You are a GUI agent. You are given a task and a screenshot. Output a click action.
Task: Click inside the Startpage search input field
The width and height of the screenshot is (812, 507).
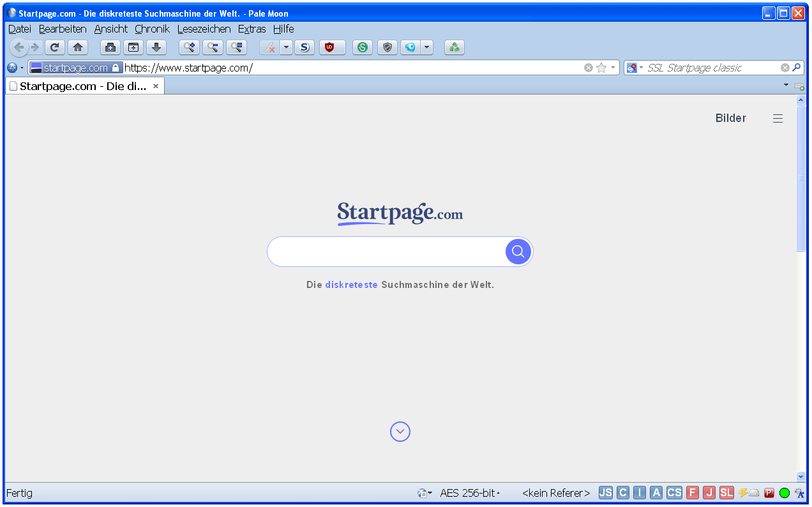pyautogui.click(x=387, y=252)
